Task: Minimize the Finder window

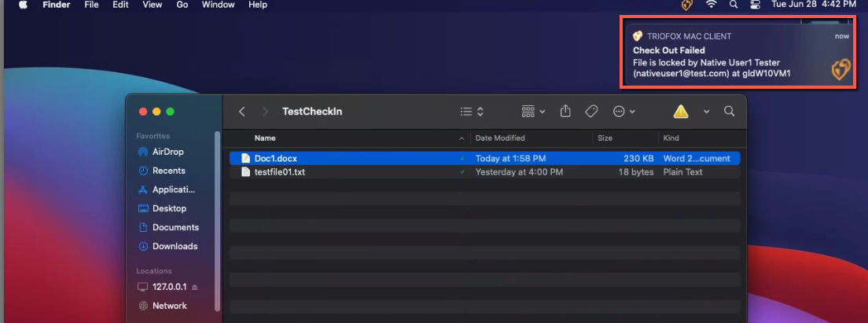Action: point(156,111)
